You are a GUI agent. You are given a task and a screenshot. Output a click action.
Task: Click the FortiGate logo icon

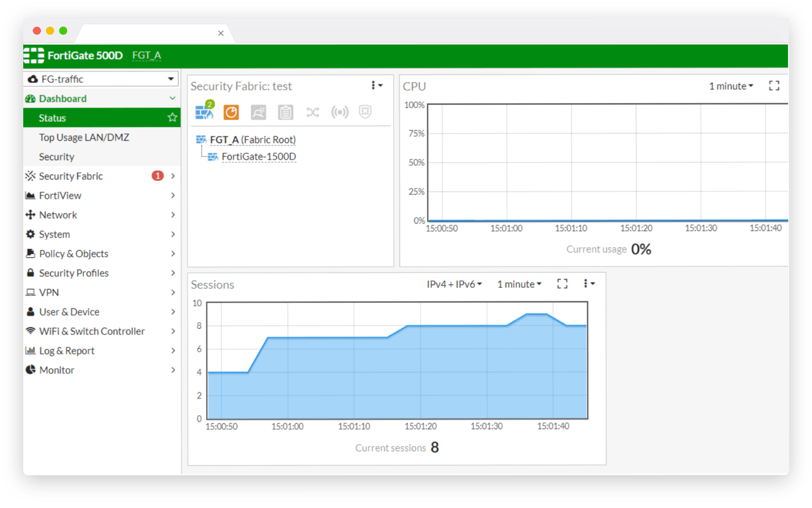(34, 55)
